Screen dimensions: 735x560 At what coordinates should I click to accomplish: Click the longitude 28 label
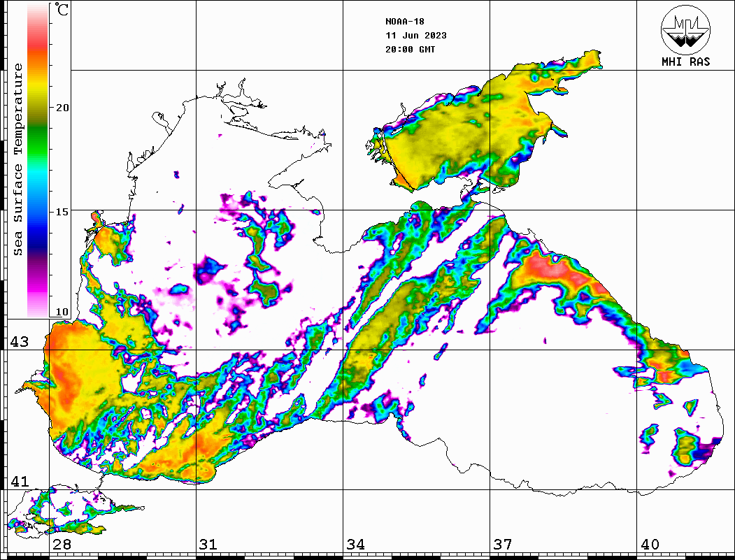click(62, 545)
